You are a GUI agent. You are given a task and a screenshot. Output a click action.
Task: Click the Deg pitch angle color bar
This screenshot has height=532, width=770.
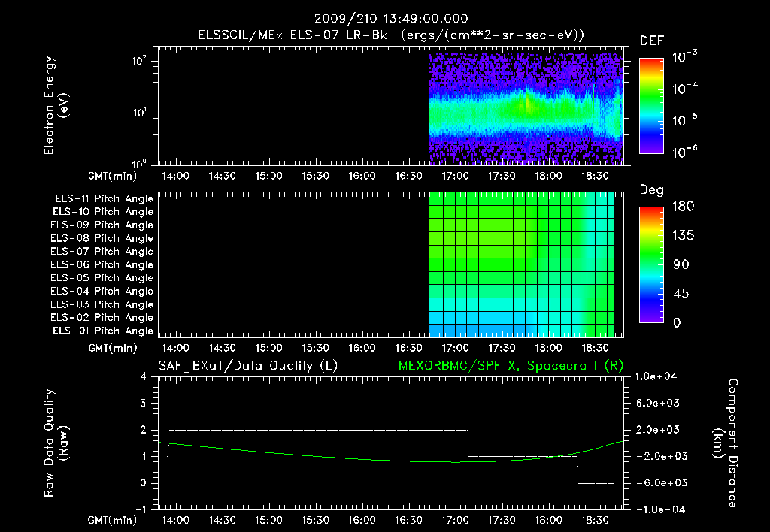pos(651,264)
